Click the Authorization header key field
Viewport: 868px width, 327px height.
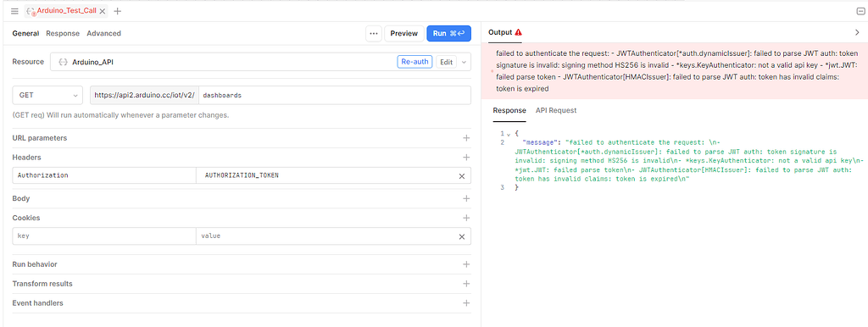pos(104,175)
